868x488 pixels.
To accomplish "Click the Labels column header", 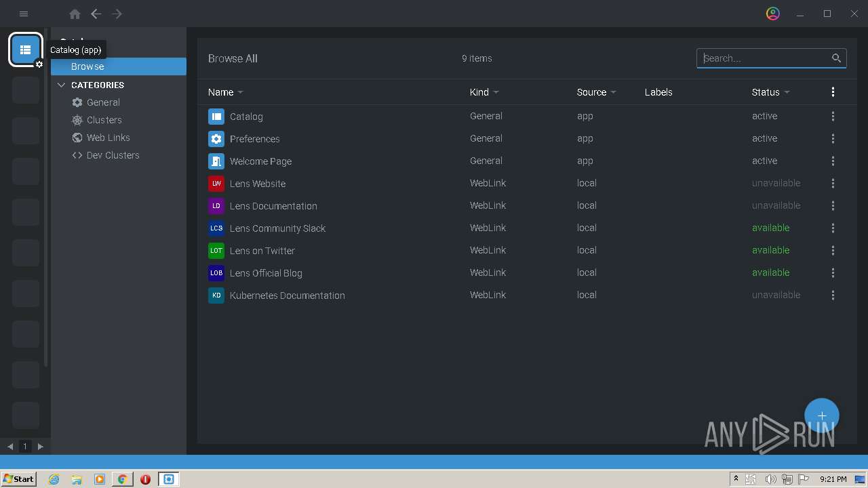I will click(658, 92).
